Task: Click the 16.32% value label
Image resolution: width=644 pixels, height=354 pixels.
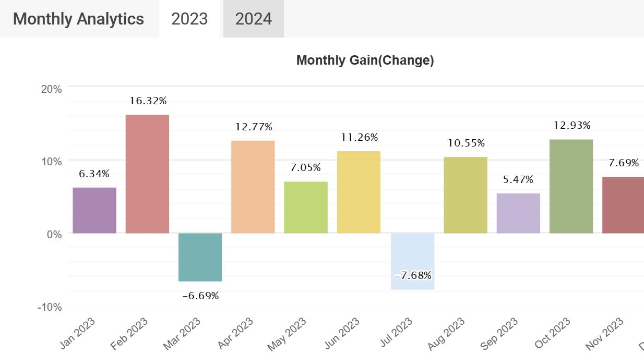Action: [x=148, y=101]
